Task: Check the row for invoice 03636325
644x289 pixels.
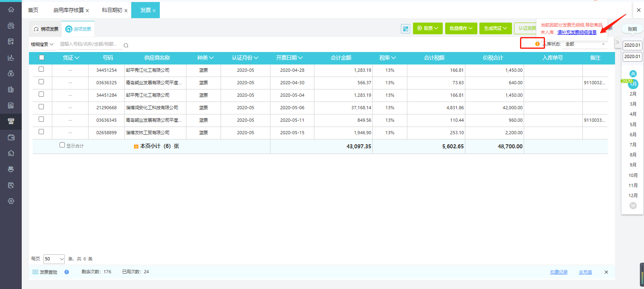Action: (x=41, y=82)
